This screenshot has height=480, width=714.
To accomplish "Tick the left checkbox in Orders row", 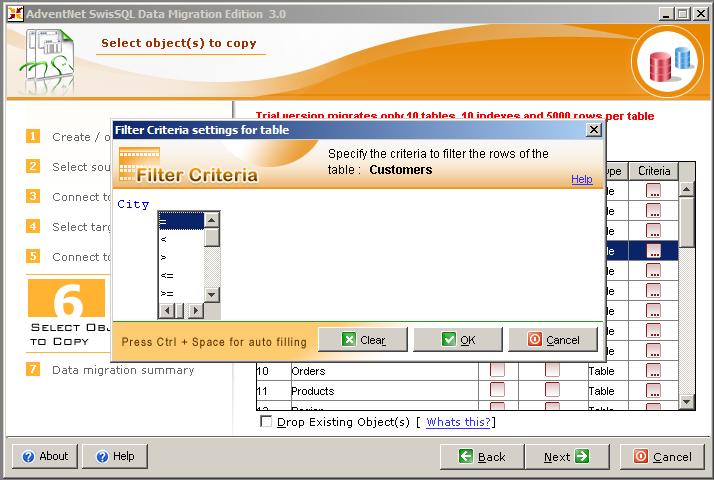I will point(497,370).
